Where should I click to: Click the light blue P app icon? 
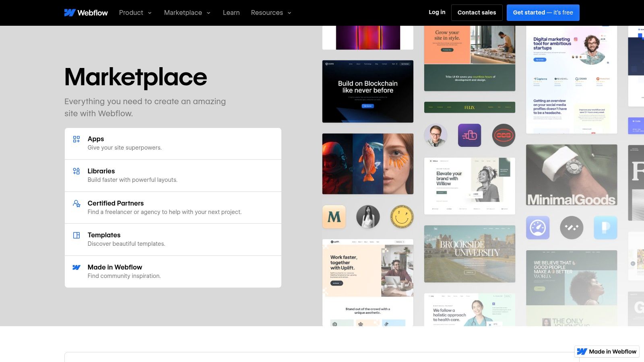click(x=605, y=228)
